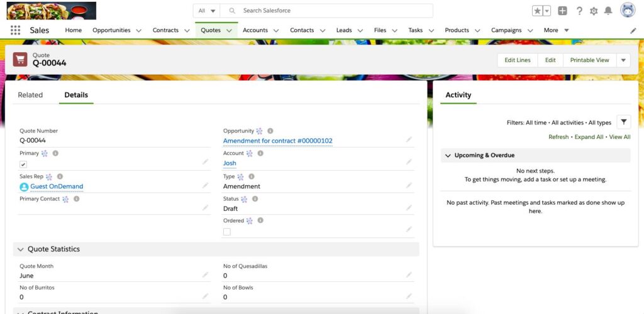Click the Quote shopping cart icon

click(20, 60)
